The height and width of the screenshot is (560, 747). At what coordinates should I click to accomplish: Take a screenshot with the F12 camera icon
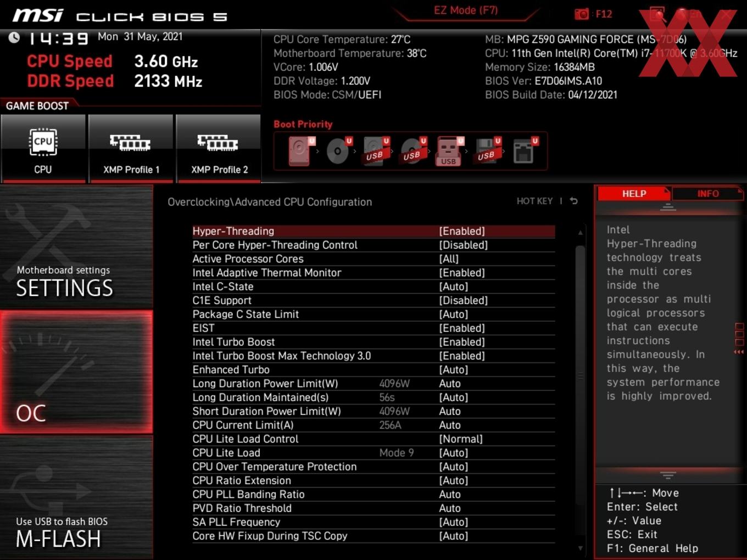581,14
